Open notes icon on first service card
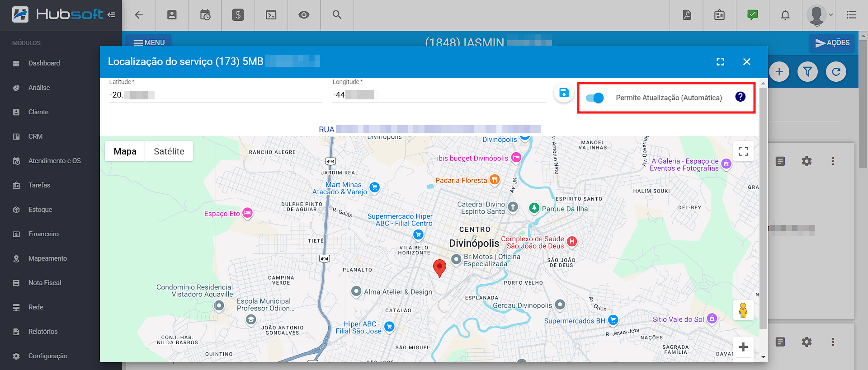 pos(780,161)
